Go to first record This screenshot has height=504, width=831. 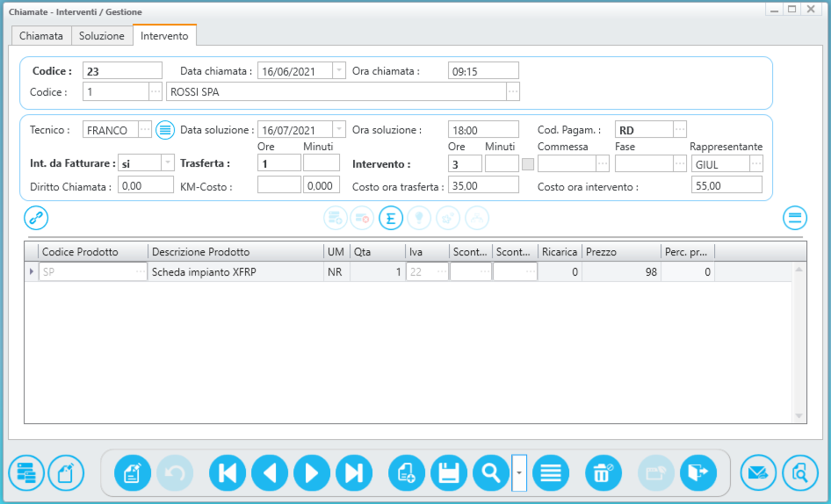pos(228,472)
